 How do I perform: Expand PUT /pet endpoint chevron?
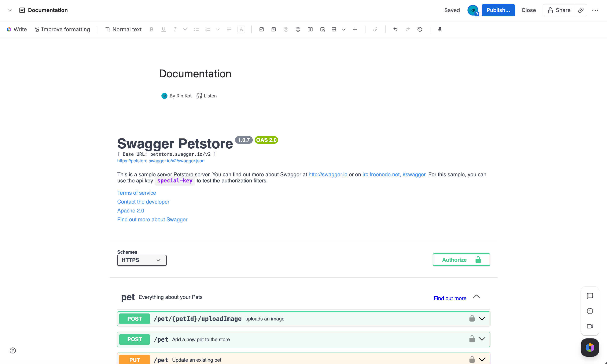[x=482, y=360]
